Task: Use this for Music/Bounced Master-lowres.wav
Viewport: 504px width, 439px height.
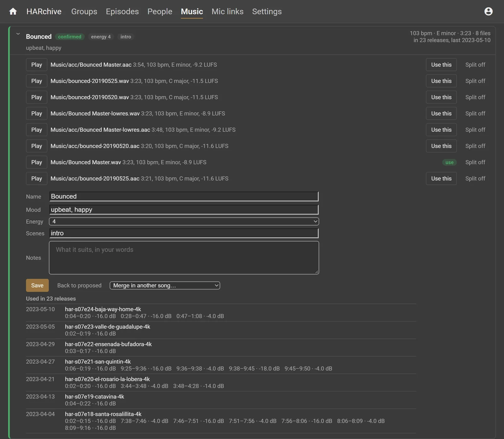Action: pyautogui.click(x=441, y=113)
